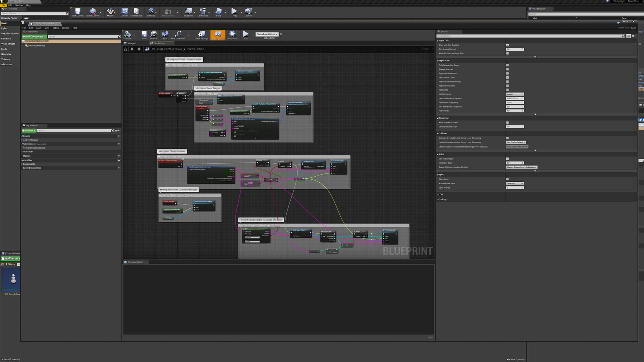Click the Compile blueprint icon
Image resolution: width=644 pixels, height=362 pixels.
pos(127,34)
